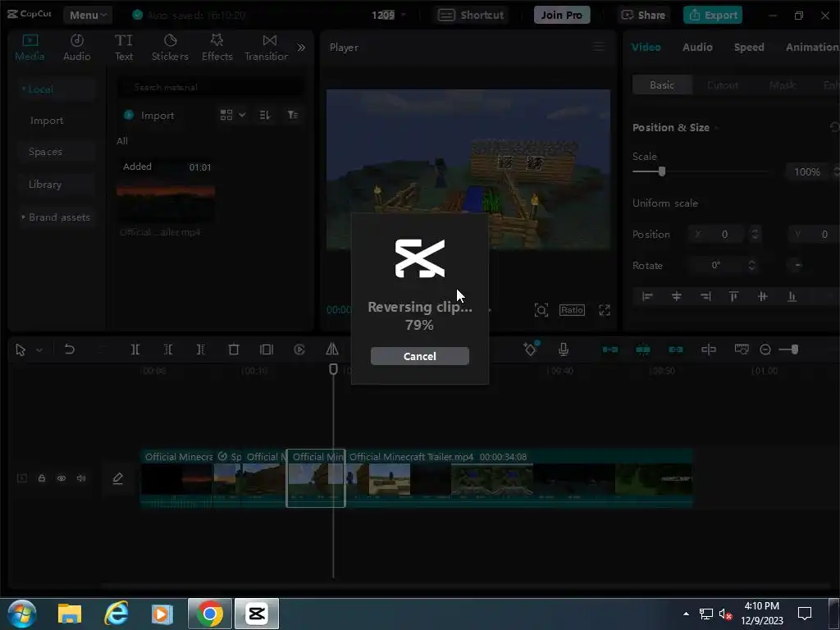Screen dimensions: 840x630
Task: Click the crop/freeze frame icon in timeline toolbar
Action: [x=267, y=349]
